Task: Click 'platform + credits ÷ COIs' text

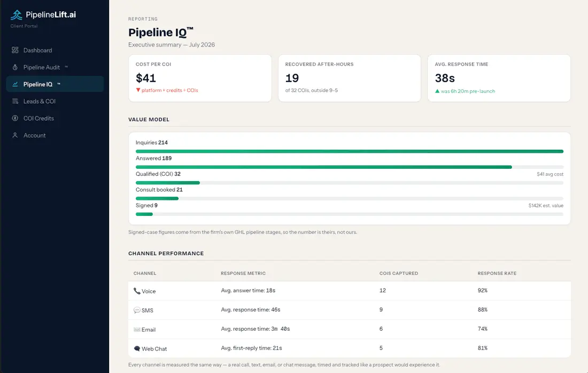Action: (x=170, y=90)
